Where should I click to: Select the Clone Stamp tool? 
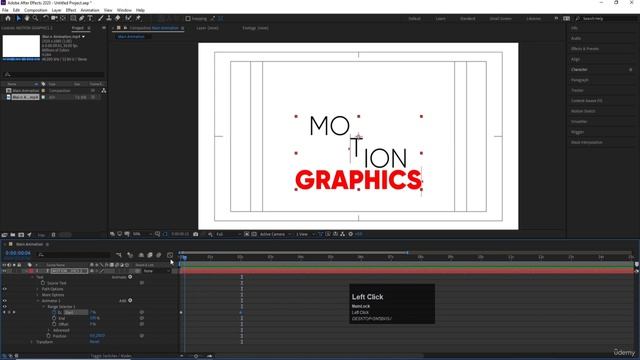[109, 18]
